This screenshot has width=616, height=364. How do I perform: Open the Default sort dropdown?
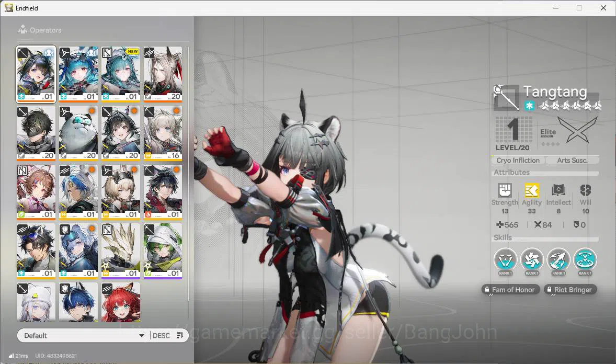(83, 335)
